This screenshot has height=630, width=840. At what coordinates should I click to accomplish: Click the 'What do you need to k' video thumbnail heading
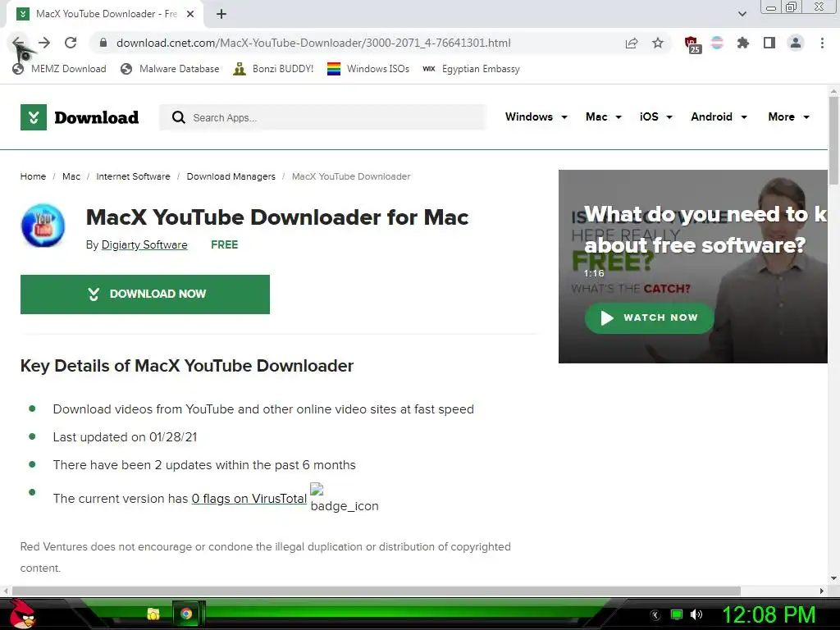pos(705,230)
